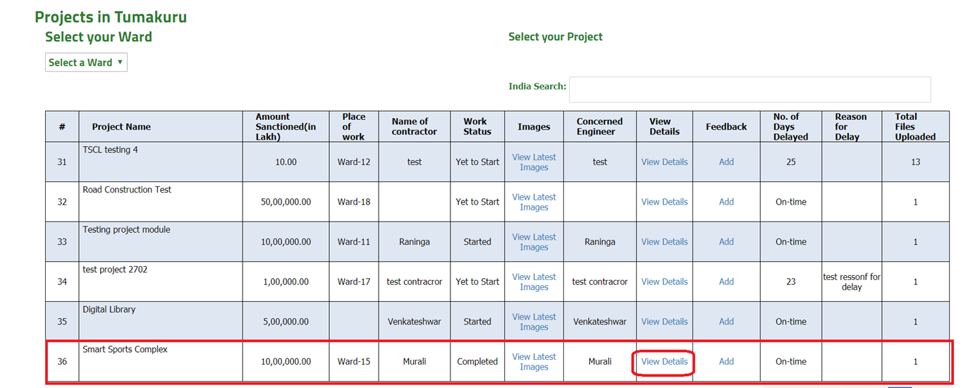View Details for Digital Library project

[664, 322]
